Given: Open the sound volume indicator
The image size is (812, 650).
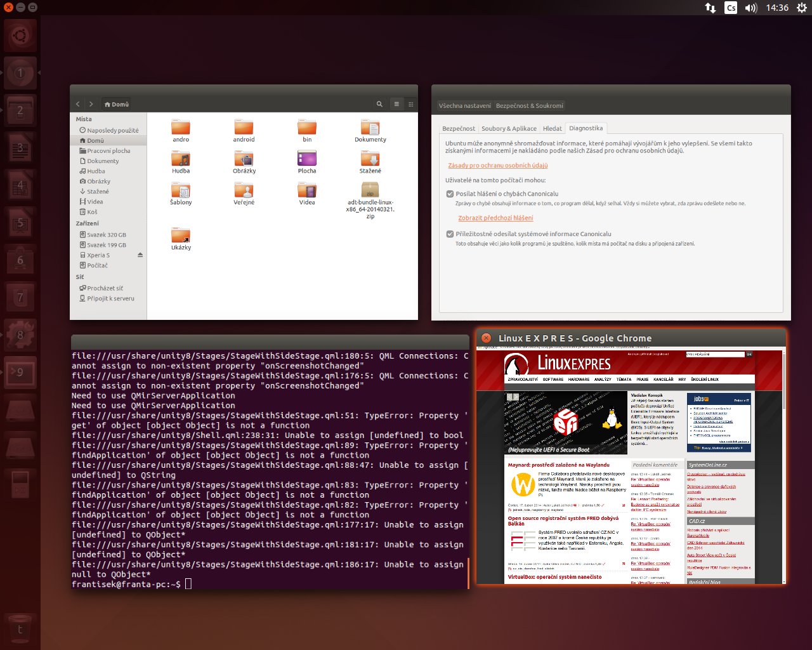Looking at the screenshot, I should pyautogui.click(x=751, y=8).
